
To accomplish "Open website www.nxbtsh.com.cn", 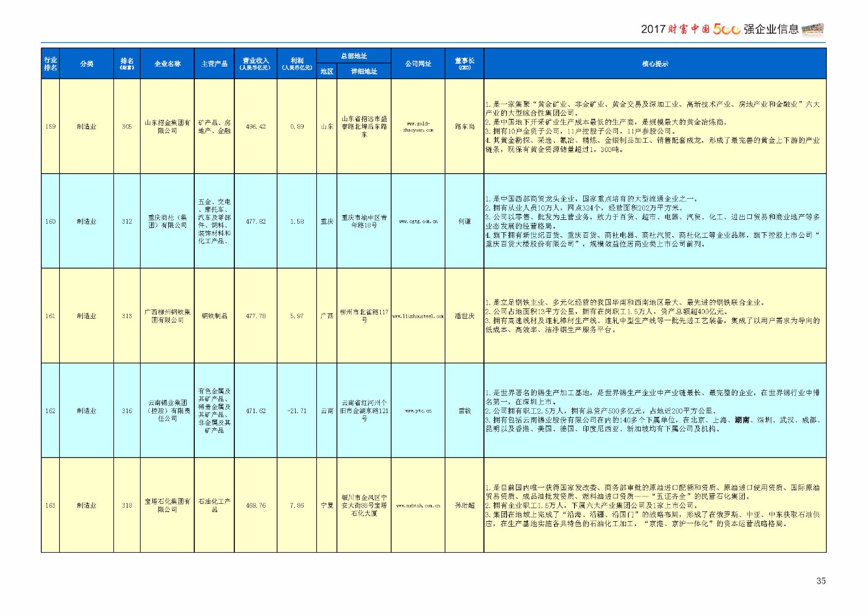I will 418,505.
